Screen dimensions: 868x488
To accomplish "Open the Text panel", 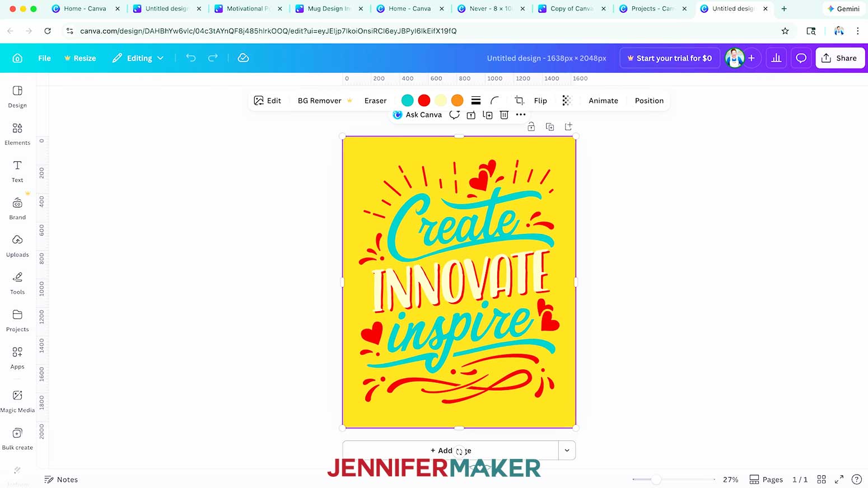I will pos(17,172).
